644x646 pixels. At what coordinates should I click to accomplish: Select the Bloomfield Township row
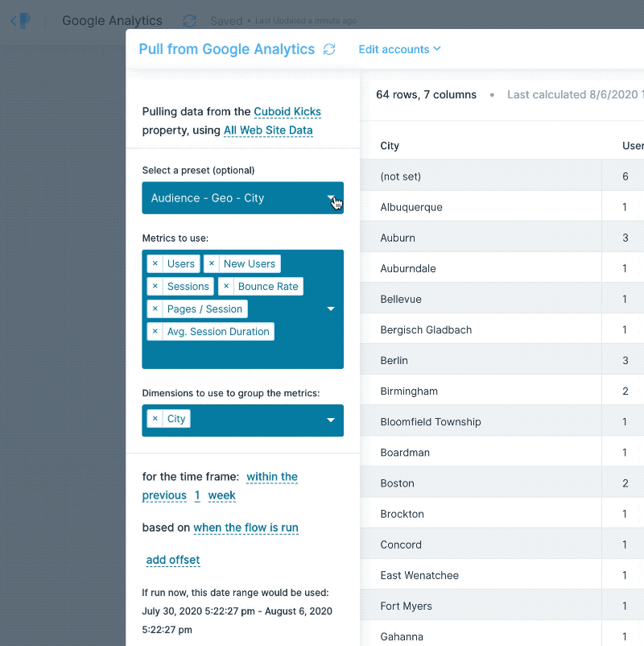[502, 422]
